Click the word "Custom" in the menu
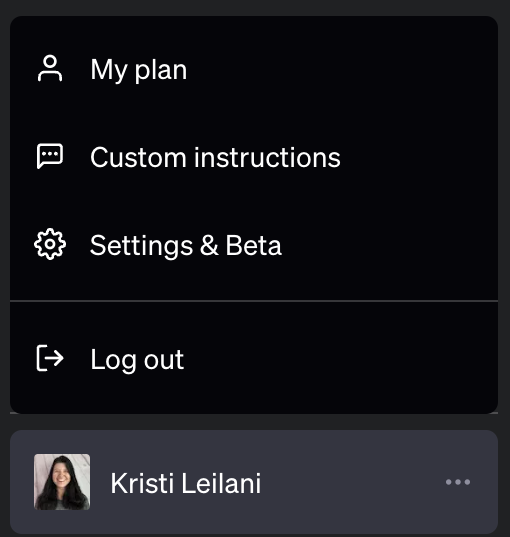510x537 pixels. (x=138, y=157)
